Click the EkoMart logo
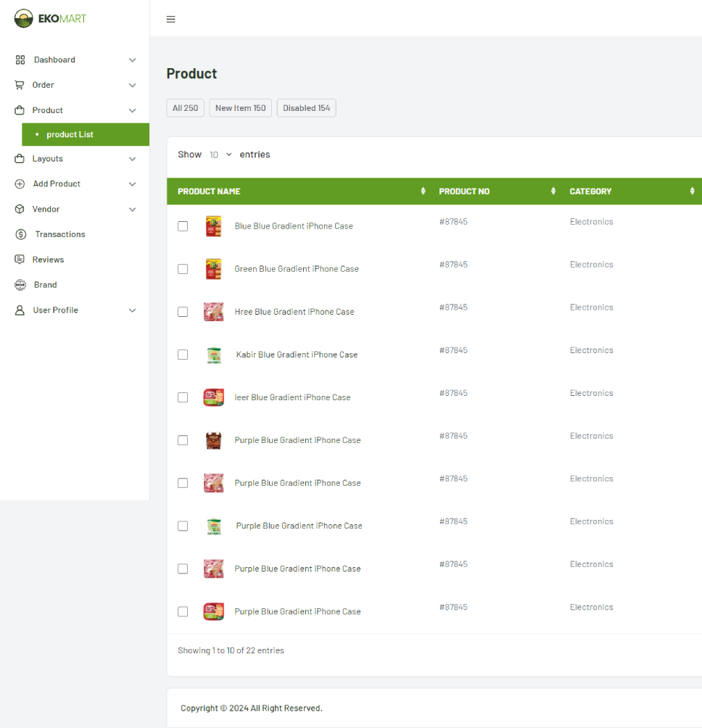 [50, 19]
